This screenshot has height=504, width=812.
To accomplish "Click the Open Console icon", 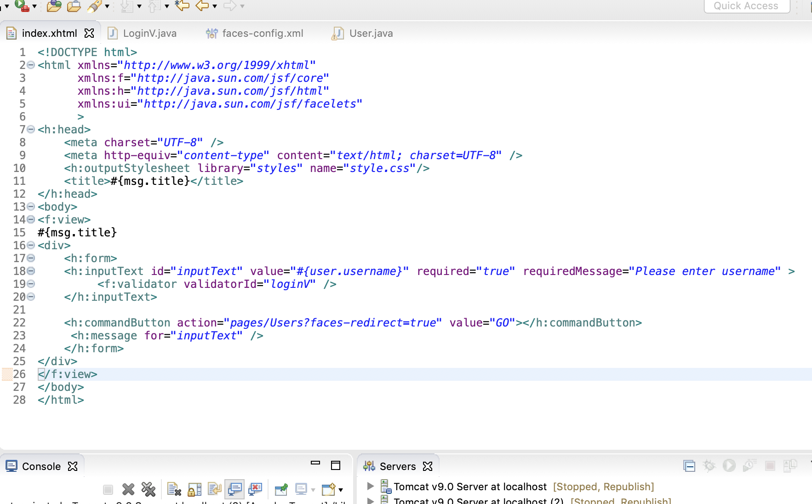I will [x=329, y=490].
